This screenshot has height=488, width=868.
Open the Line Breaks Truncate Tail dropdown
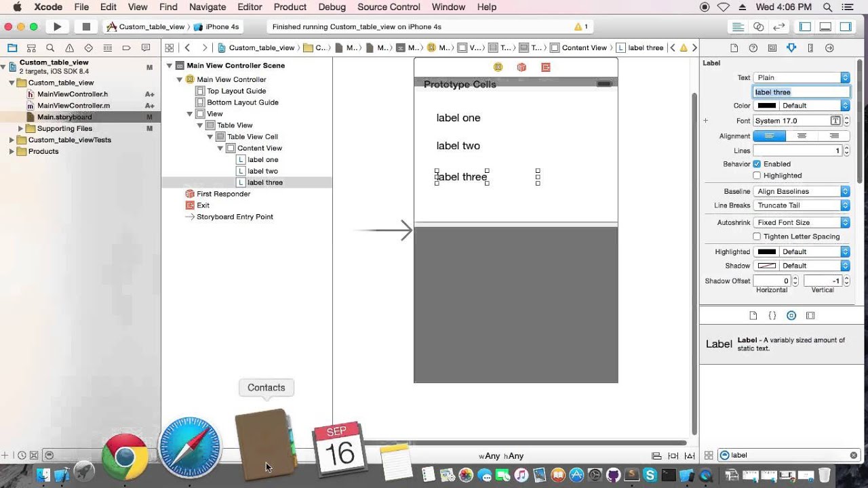tap(802, 205)
